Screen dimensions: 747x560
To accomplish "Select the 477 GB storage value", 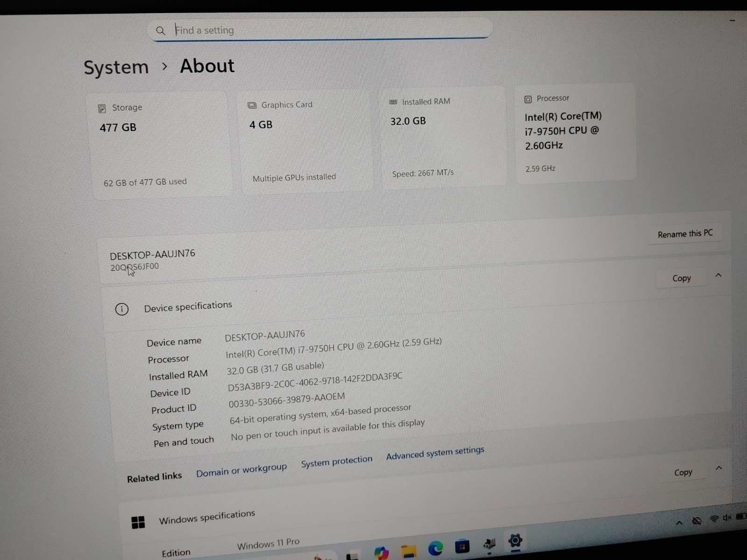I will coord(118,127).
